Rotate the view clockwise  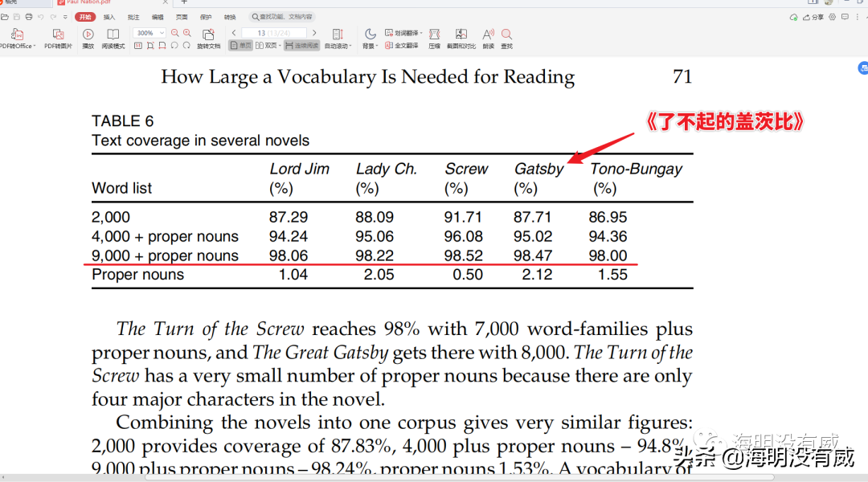[x=186, y=46]
